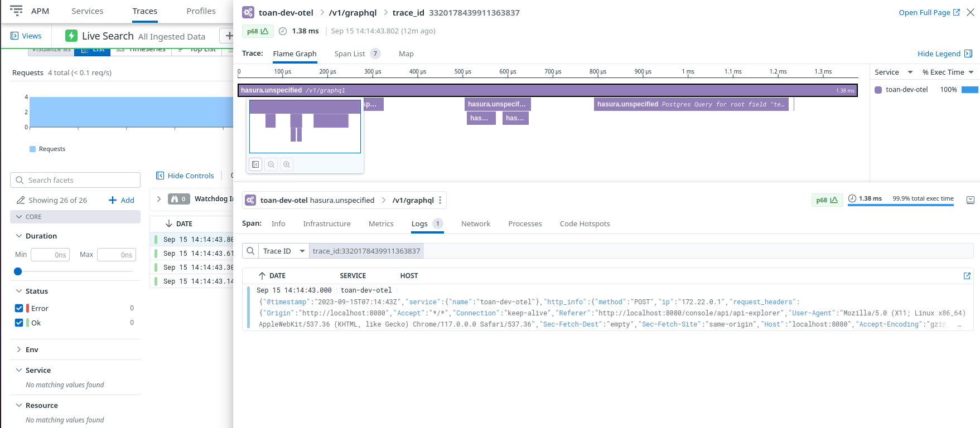
Task: Open the Code Hotspots tab
Action: (585, 223)
